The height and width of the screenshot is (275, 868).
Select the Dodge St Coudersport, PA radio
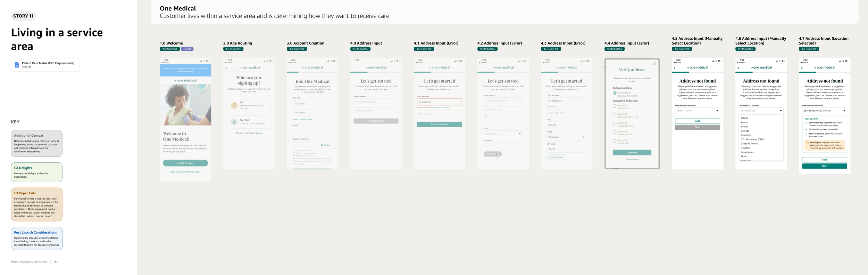615,123
